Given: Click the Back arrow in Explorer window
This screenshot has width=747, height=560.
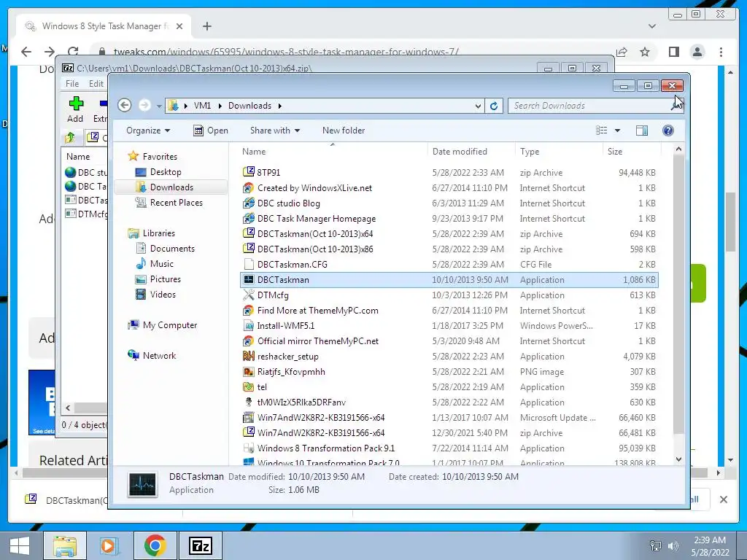Looking at the screenshot, I should (125, 105).
